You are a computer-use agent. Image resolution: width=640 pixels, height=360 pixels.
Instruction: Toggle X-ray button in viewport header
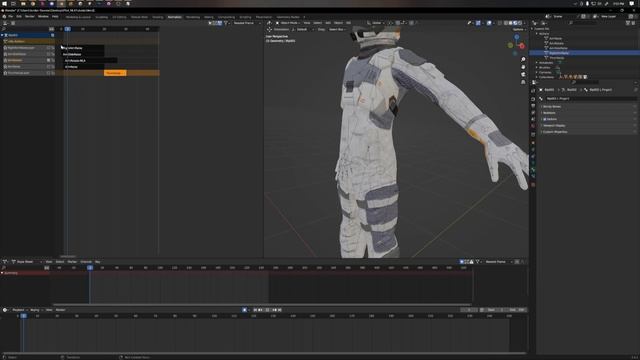(500, 23)
